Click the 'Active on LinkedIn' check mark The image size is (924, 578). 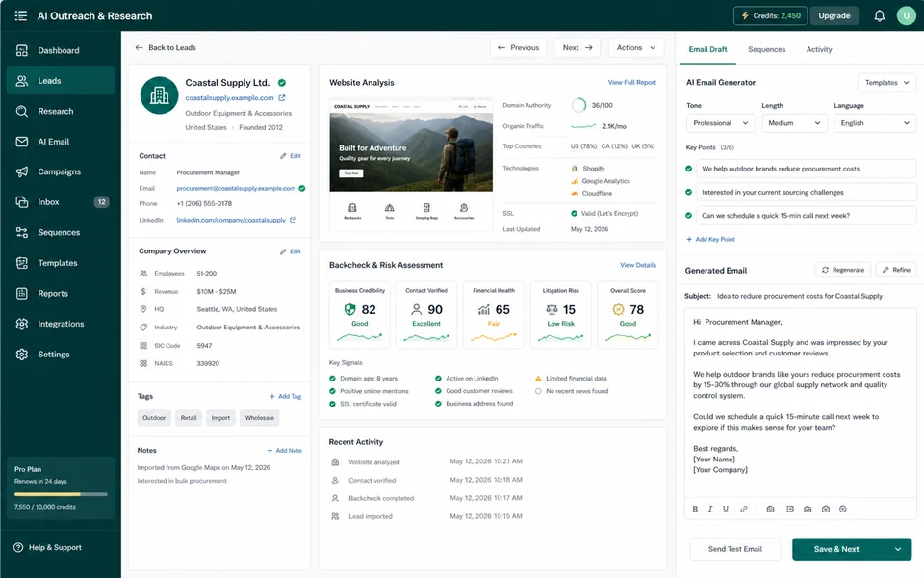(x=438, y=379)
